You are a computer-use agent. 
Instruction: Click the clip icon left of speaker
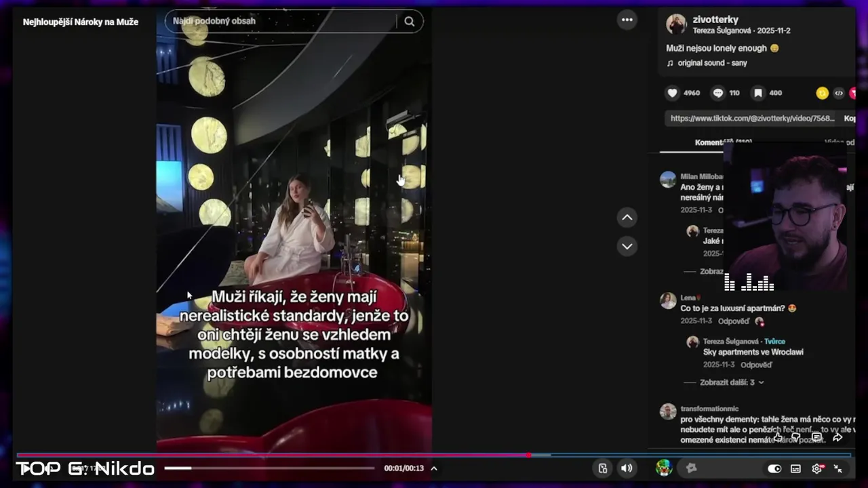[x=602, y=468]
